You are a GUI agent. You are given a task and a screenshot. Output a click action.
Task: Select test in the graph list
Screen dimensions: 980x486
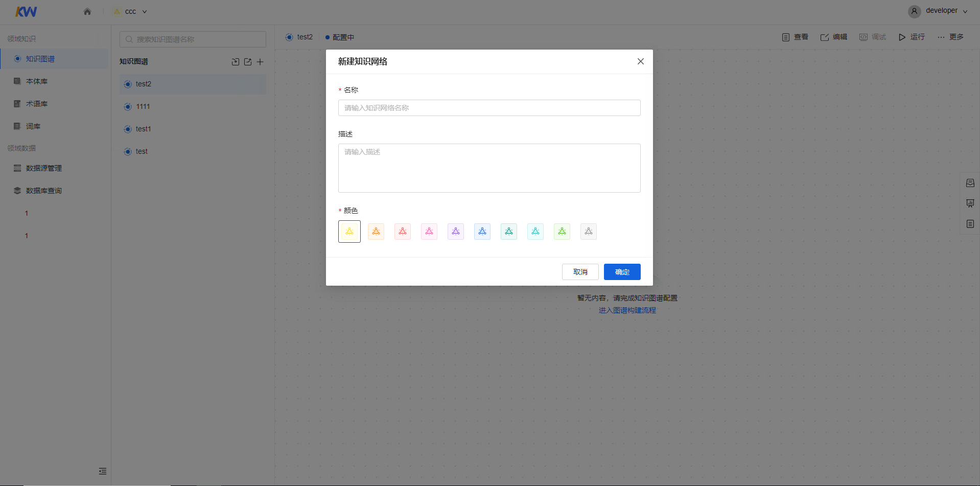(x=193, y=151)
